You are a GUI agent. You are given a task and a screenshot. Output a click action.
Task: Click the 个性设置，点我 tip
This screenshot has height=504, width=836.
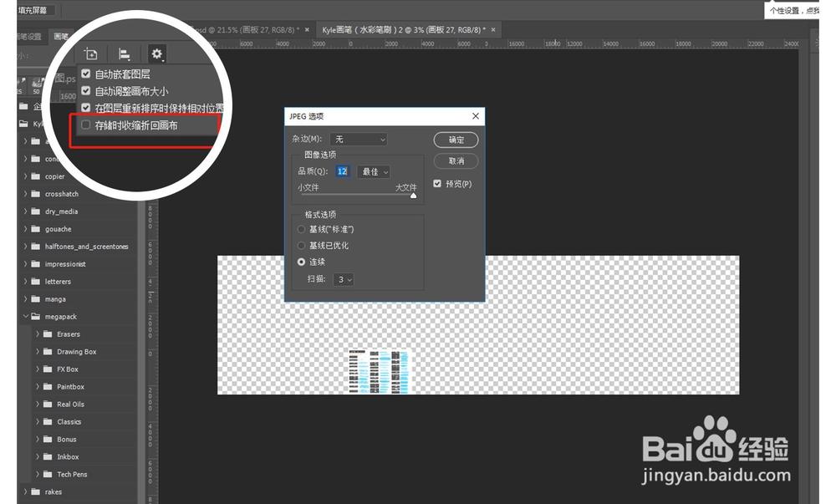[x=793, y=10]
